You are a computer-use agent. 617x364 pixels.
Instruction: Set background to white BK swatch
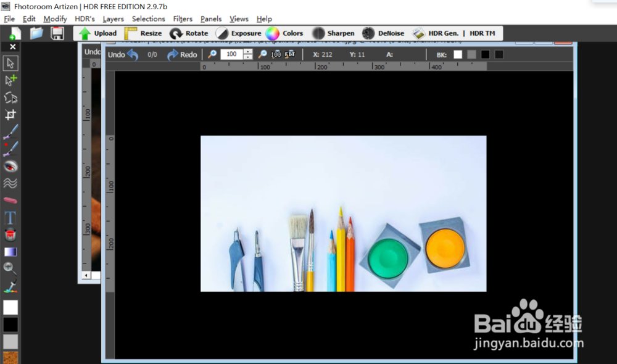(x=458, y=55)
